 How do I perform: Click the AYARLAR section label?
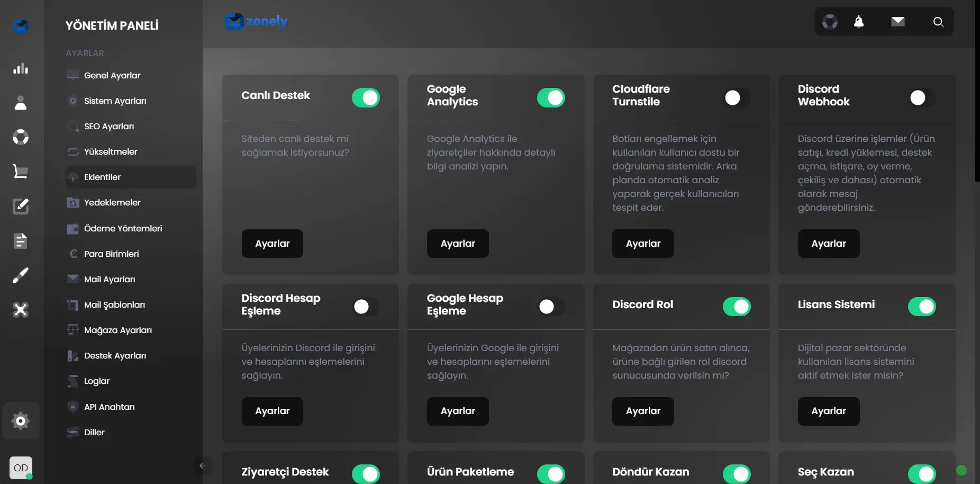point(85,53)
